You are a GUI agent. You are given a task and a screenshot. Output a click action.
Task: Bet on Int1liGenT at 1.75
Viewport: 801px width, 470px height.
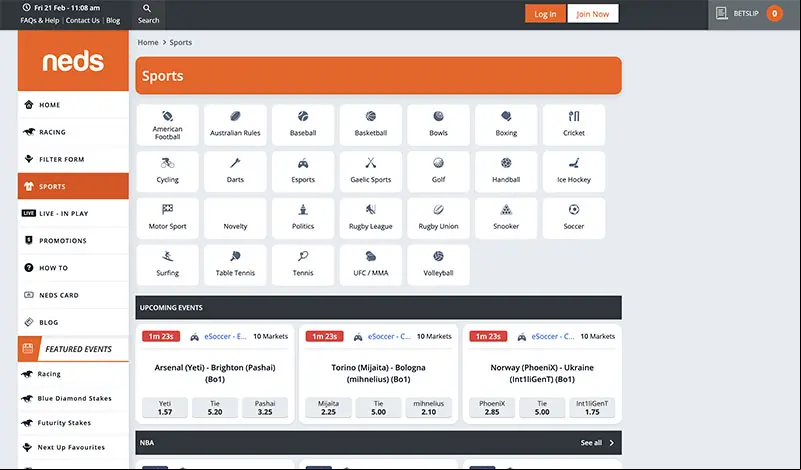[x=592, y=408]
